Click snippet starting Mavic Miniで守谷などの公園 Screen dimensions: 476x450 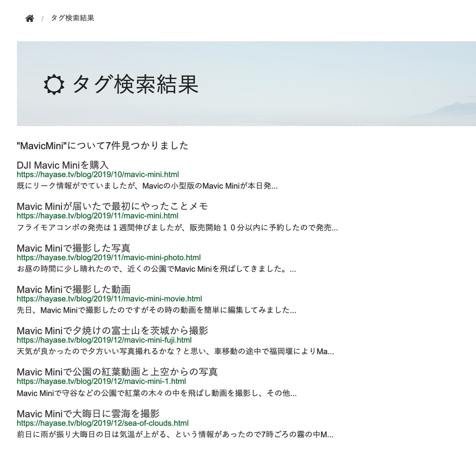coord(157,393)
